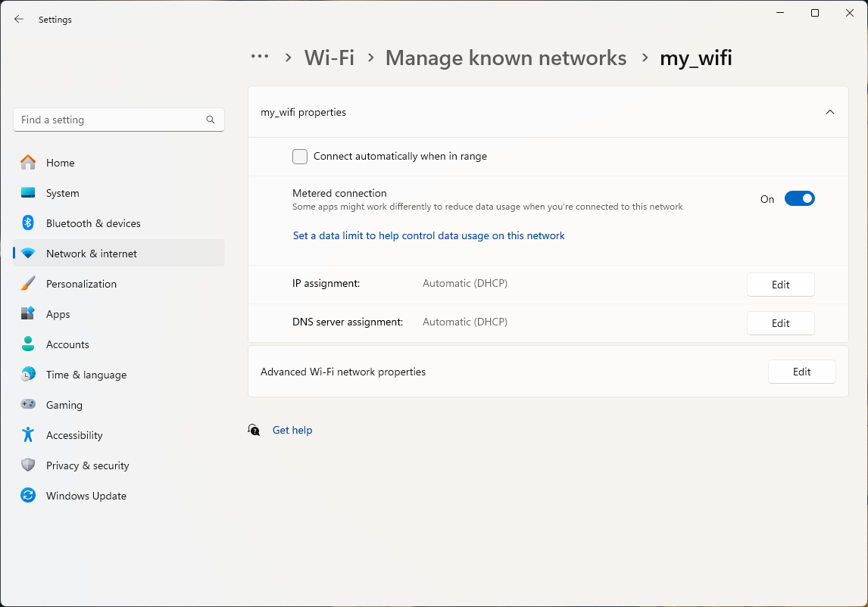This screenshot has height=607, width=868.
Task: Click the Privacy & security shield icon
Action: (28, 465)
